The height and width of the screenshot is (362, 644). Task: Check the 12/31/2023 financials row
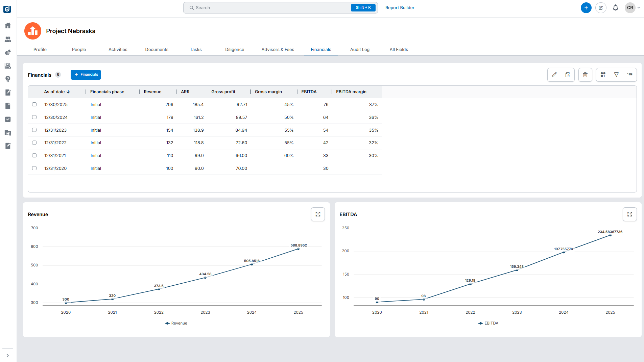coord(34,130)
